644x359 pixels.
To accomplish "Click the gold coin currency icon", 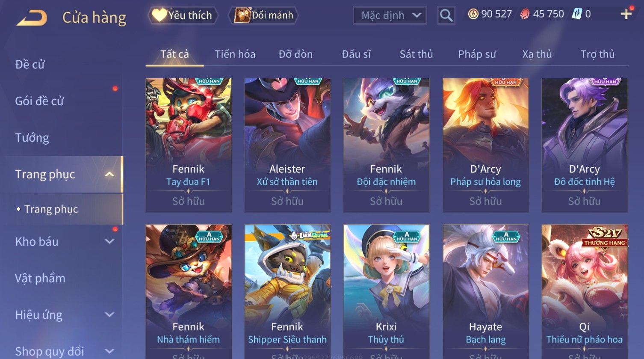I will tap(473, 14).
